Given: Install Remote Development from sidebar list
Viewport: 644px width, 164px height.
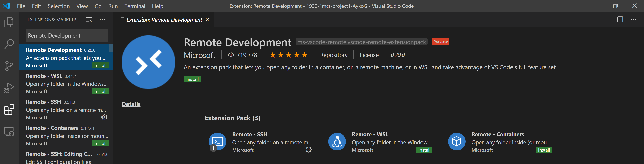Looking at the screenshot, I should pyautogui.click(x=100, y=65).
